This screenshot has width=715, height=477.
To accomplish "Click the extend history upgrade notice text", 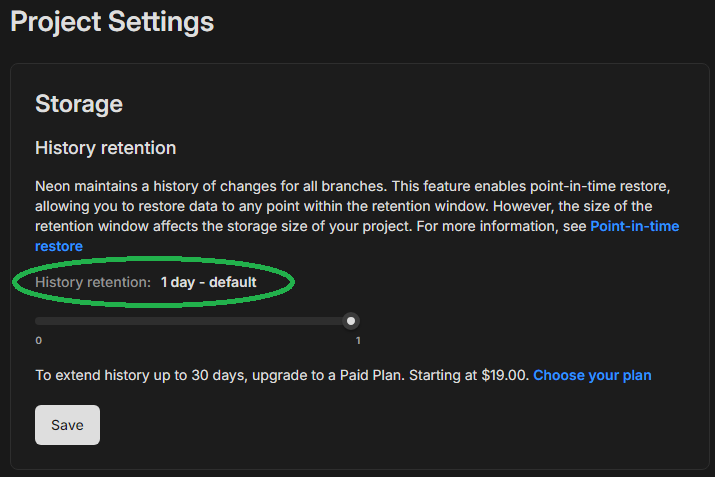I will [200, 376].
